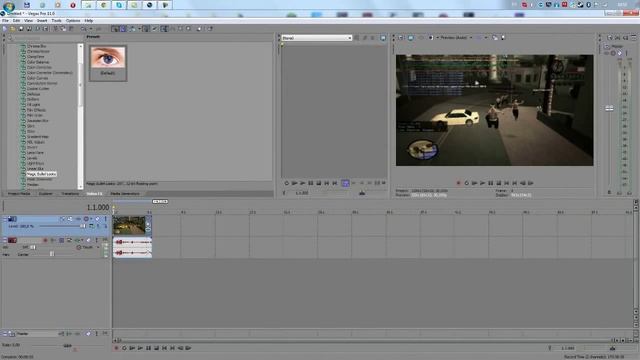Click the external monitor preview icon
Screen dimensions: 640x360
pyautogui.click(x=411, y=38)
